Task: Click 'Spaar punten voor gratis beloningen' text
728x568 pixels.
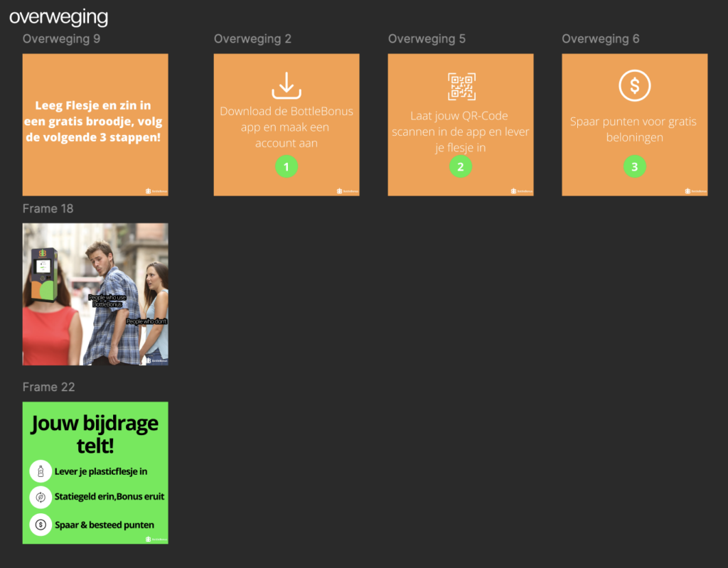Action: pyautogui.click(x=633, y=129)
